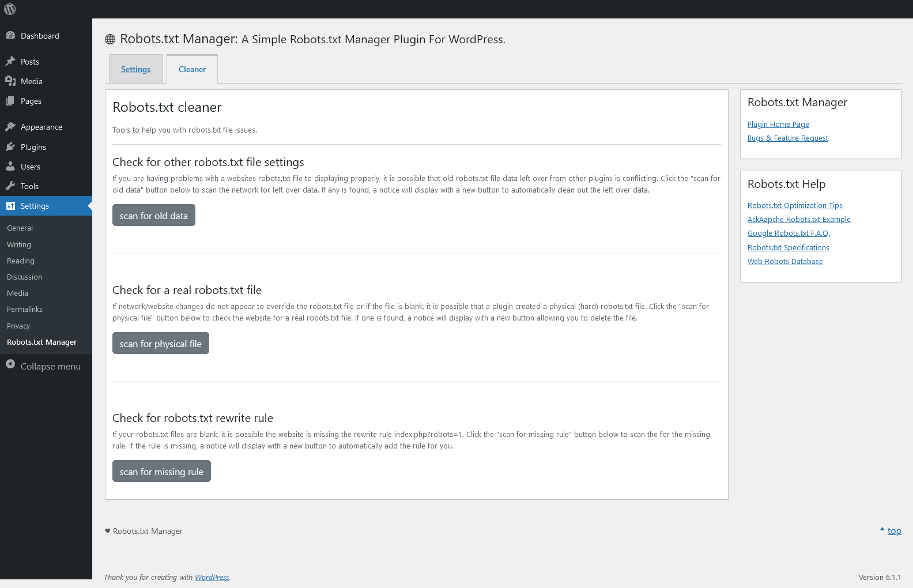Viewport: 913px width, 588px height.
Task: Switch to the Settings tab
Action: 135,69
